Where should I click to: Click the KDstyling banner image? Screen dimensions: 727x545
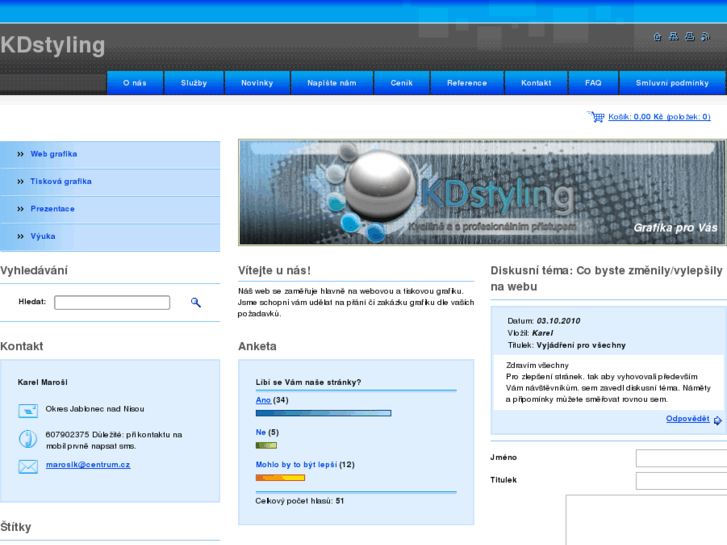click(x=482, y=192)
